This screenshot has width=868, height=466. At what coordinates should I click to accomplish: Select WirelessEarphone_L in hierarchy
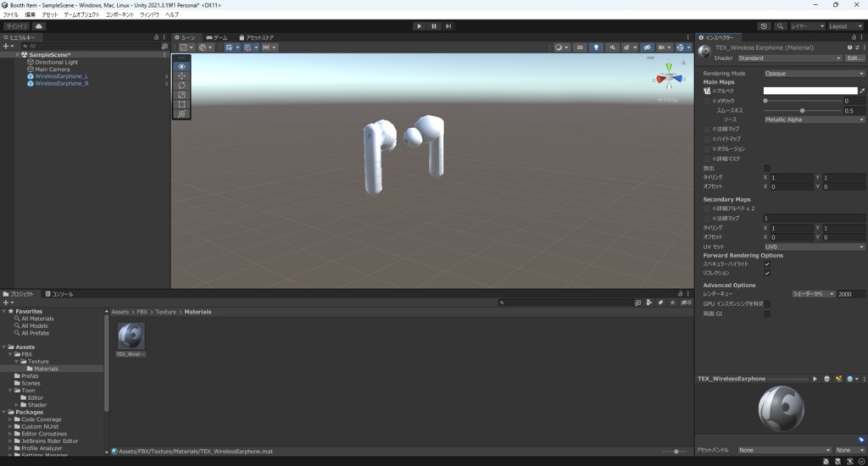[61, 76]
